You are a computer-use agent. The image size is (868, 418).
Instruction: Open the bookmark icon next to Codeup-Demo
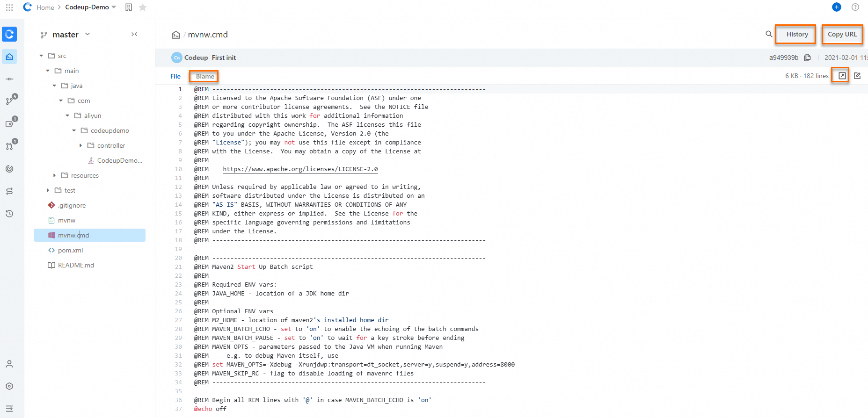(129, 7)
